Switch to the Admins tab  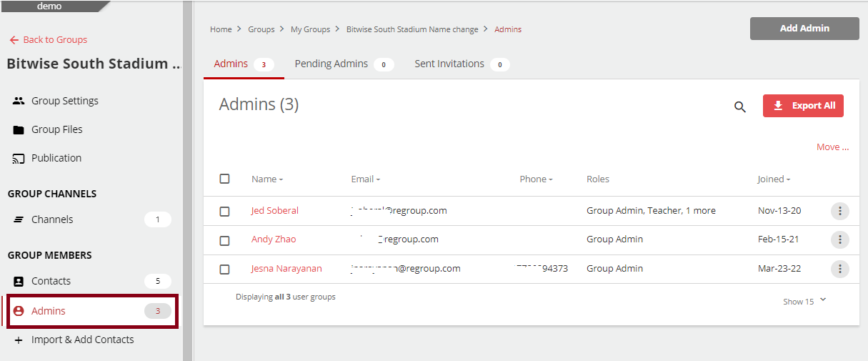pos(244,64)
